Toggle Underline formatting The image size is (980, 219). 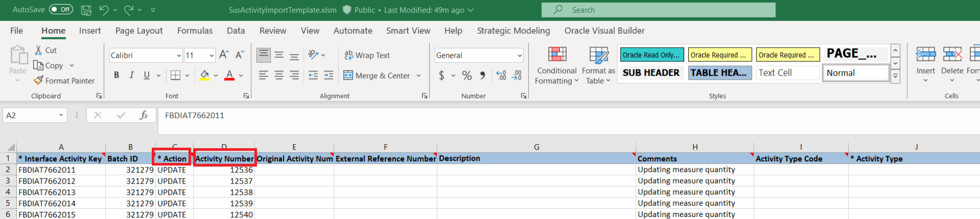click(147, 75)
